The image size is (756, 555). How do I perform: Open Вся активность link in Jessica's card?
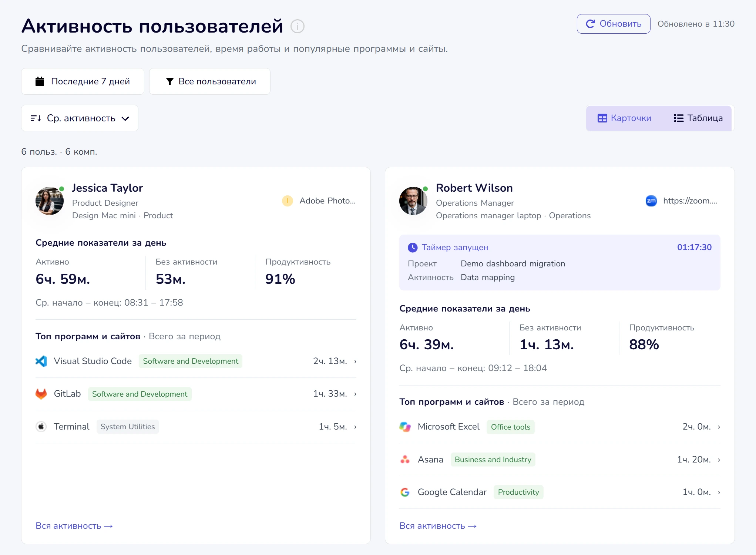[x=74, y=526]
